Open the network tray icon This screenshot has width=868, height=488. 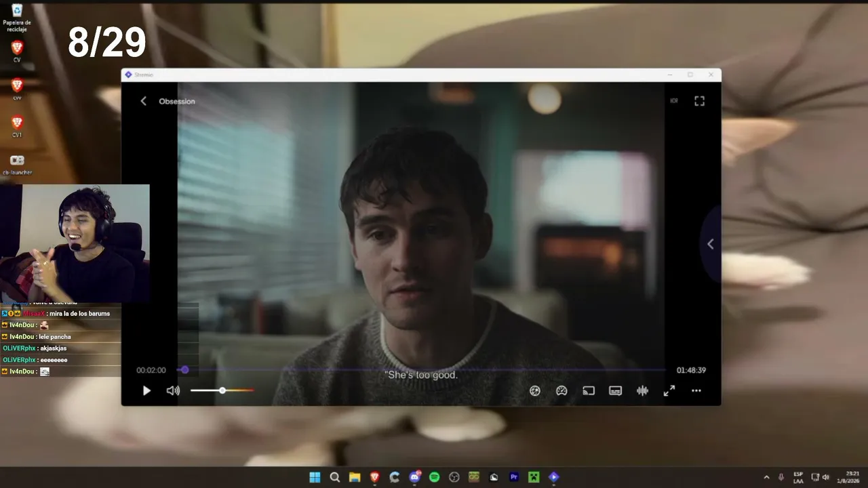tap(815, 477)
